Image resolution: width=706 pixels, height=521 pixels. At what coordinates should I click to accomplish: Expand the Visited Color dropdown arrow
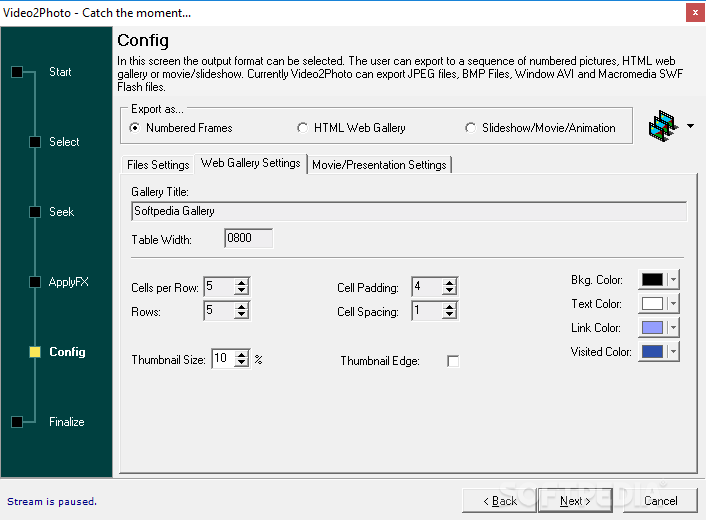[673, 351]
